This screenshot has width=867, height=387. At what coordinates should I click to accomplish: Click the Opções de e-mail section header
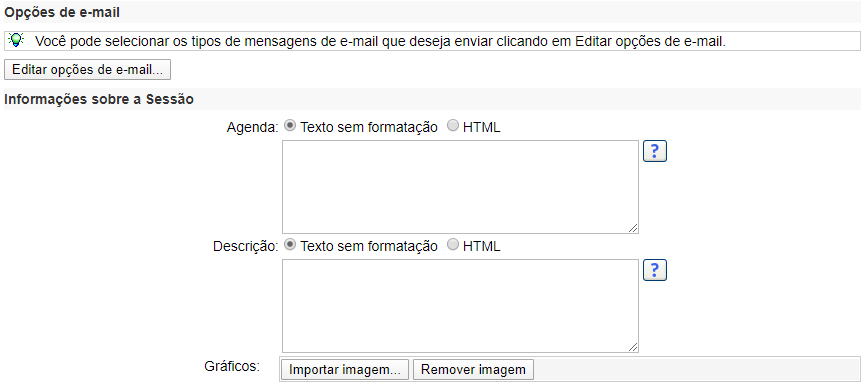coord(62,12)
